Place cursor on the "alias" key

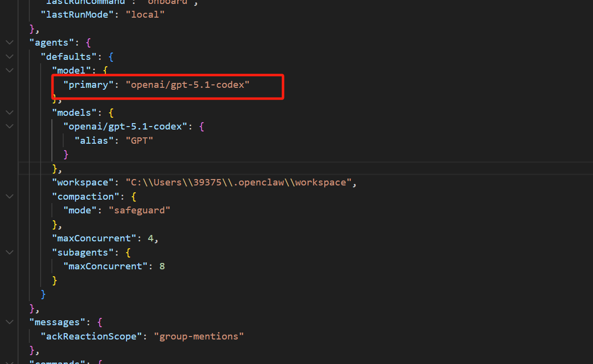click(x=94, y=140)
